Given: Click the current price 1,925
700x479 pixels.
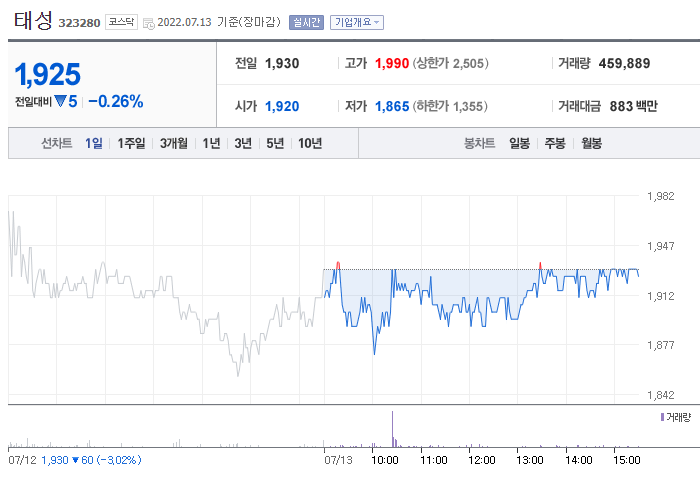Looking at the screenshot, I should 47,74.
